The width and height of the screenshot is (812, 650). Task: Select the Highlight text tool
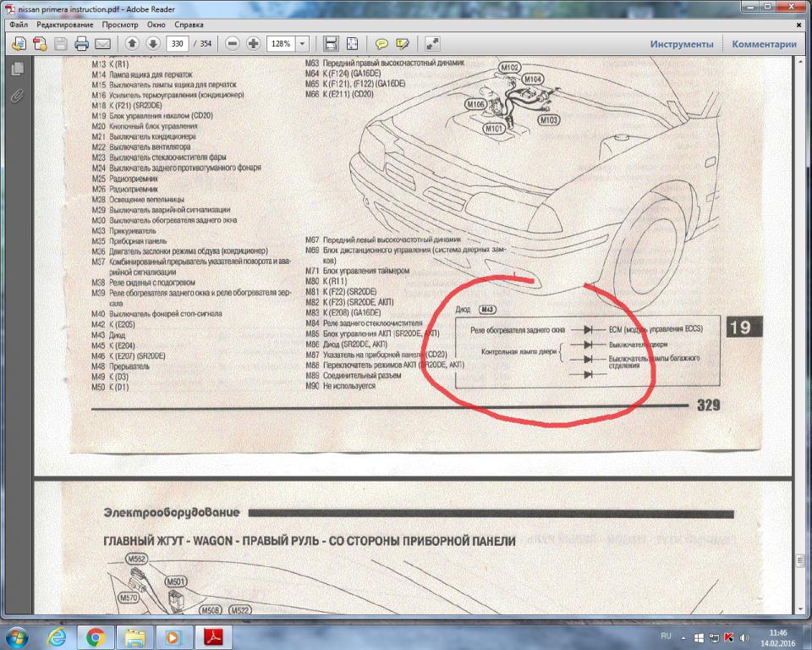pos(403,44)
